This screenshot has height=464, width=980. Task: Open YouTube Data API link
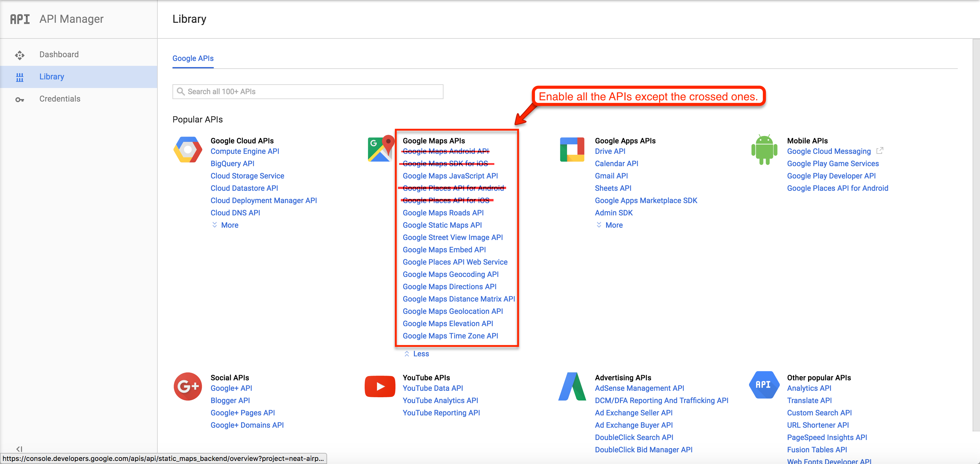(x=432, y=388)
